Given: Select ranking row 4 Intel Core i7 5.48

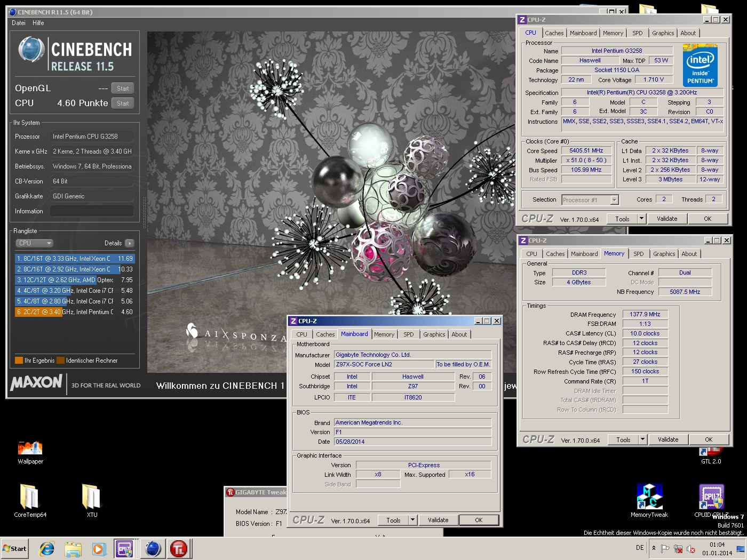Looking at the screenshot, I should pos(75,291).
